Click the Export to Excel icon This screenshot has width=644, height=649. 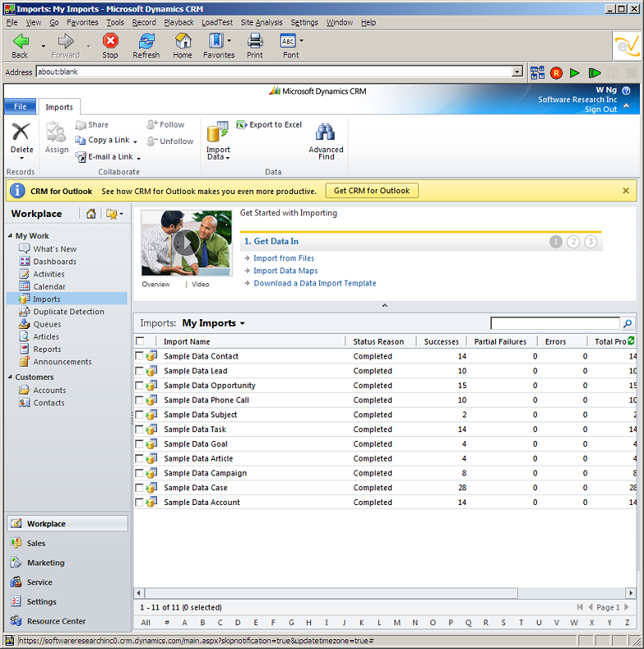(x=241, y=124)
